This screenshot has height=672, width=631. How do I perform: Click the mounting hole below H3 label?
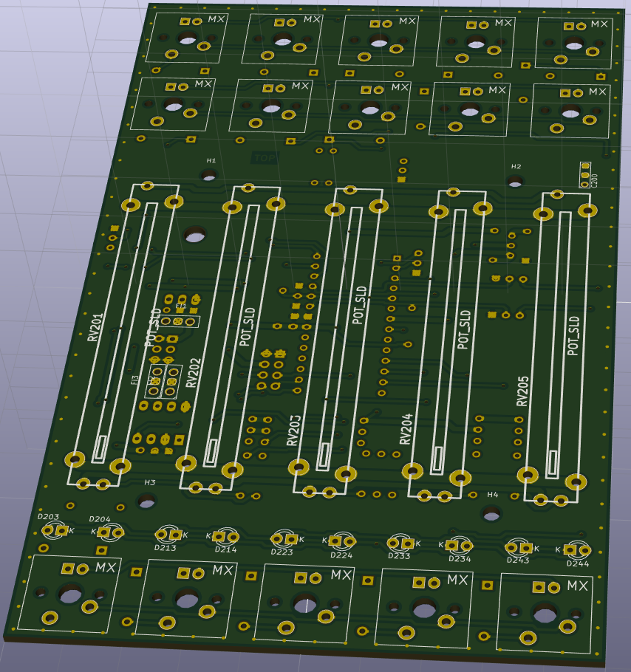pos(146,501)
